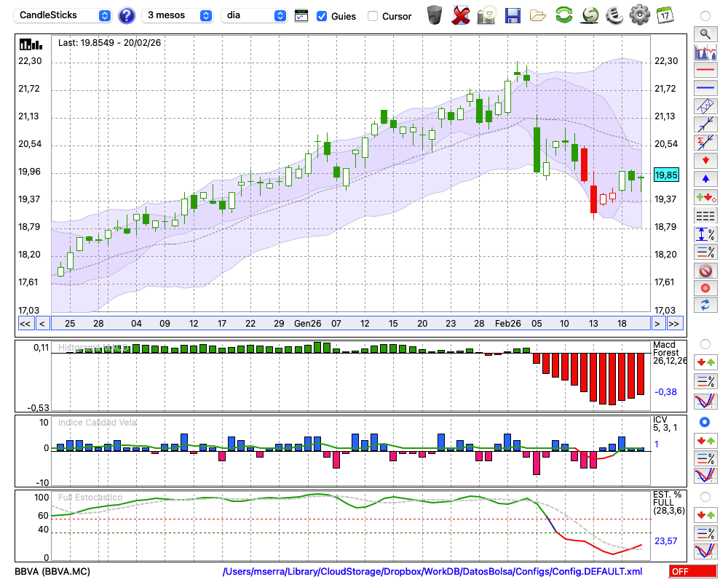Click the Macd panel up/down arrows icon
Image resolution: width=728 pixels, height=582 pixels.
click(x=705, y=362)
